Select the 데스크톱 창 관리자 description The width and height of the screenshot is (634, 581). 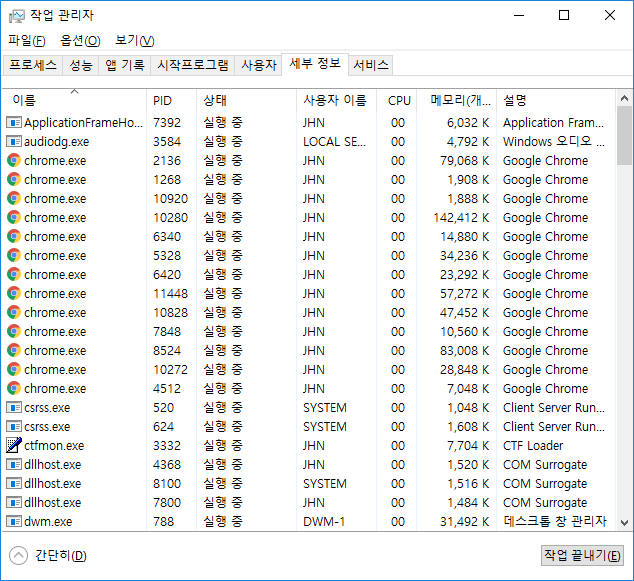pos(555,522)
